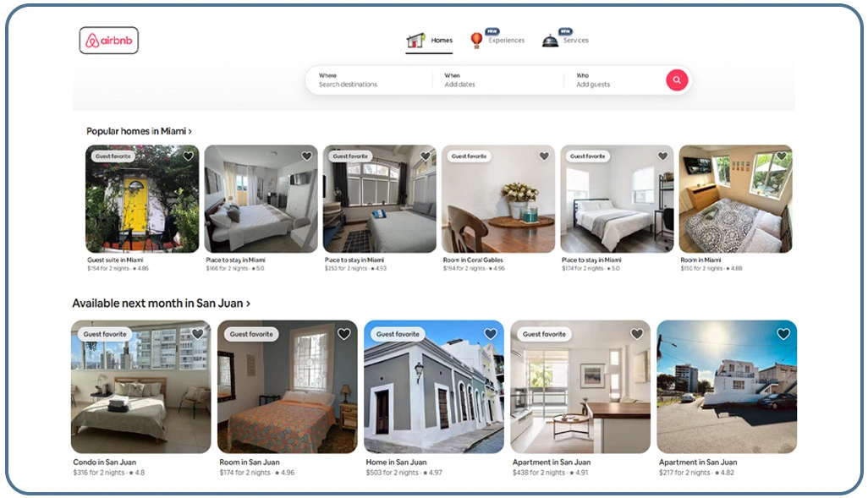Image resolution: width=868 pixels, height=498 pixels.
Task: Toggle the wishlist heart on Apartment in San Juan
Action: (637, 334)
